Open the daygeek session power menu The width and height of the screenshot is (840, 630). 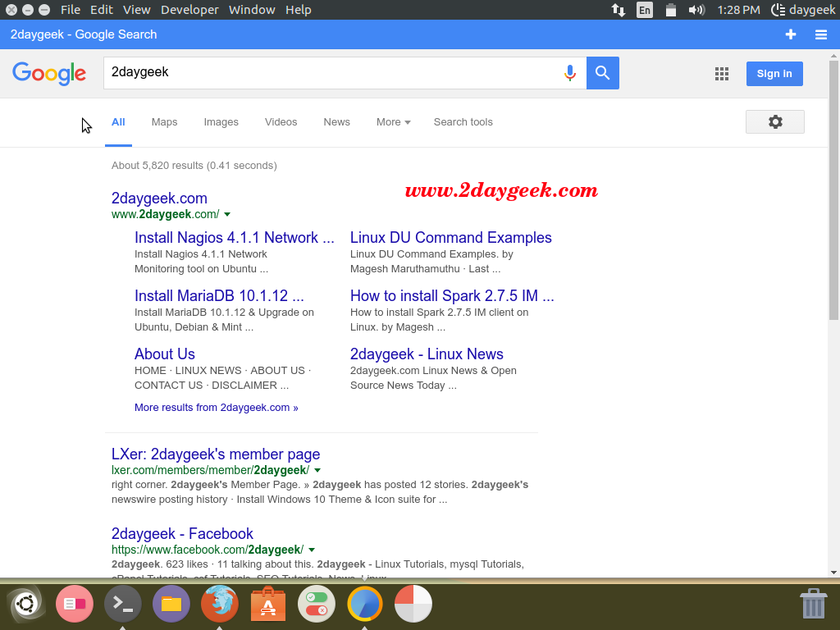802,10
